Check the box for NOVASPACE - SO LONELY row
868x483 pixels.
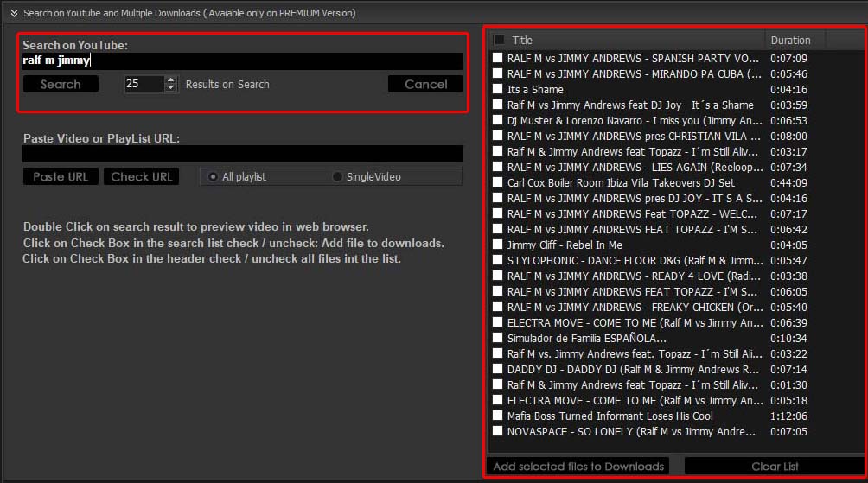498,430
